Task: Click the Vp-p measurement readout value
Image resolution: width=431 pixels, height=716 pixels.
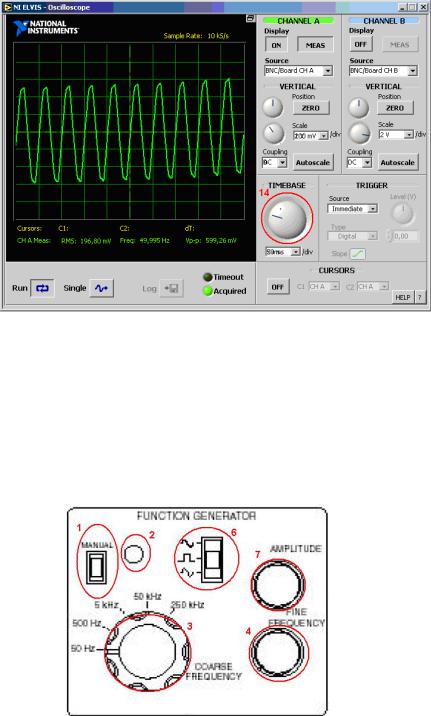Action: pos(221,240)
